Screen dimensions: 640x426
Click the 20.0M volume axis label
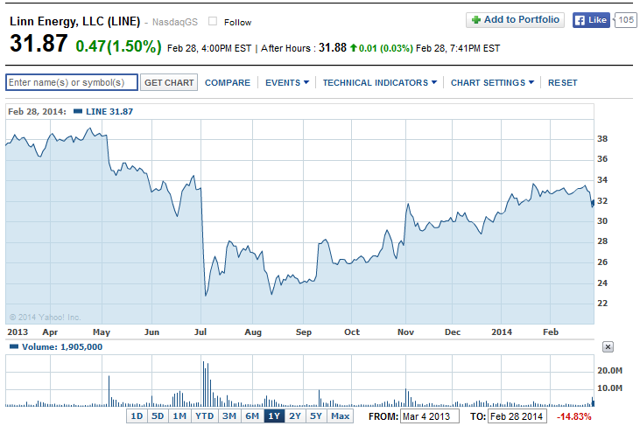610,371
